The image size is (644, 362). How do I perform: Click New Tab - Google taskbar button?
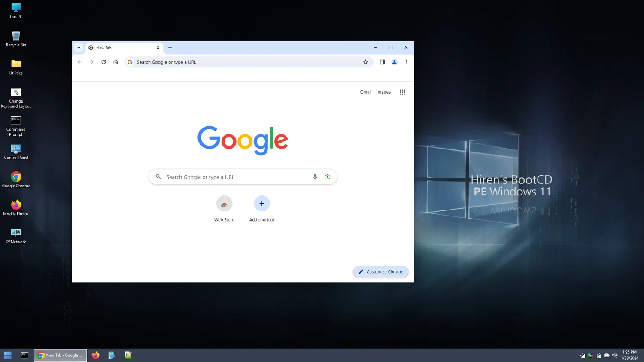point(61,355)
